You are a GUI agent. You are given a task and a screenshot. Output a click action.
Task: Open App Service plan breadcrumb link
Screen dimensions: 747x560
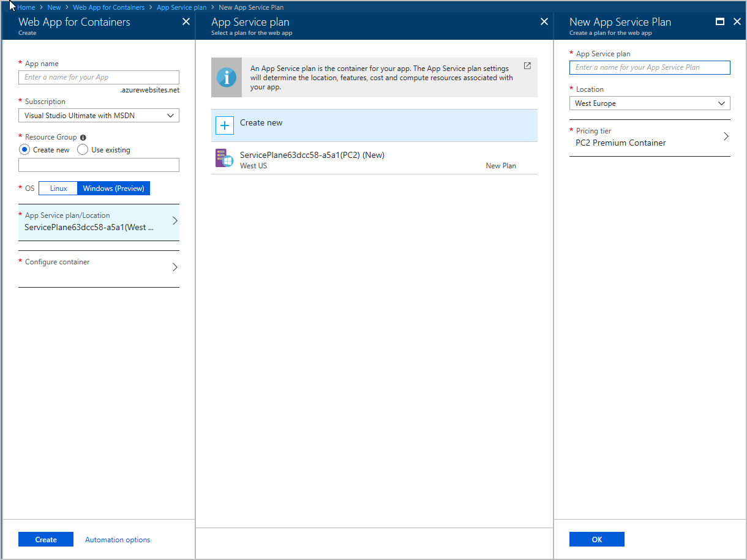tap(181, 7)
